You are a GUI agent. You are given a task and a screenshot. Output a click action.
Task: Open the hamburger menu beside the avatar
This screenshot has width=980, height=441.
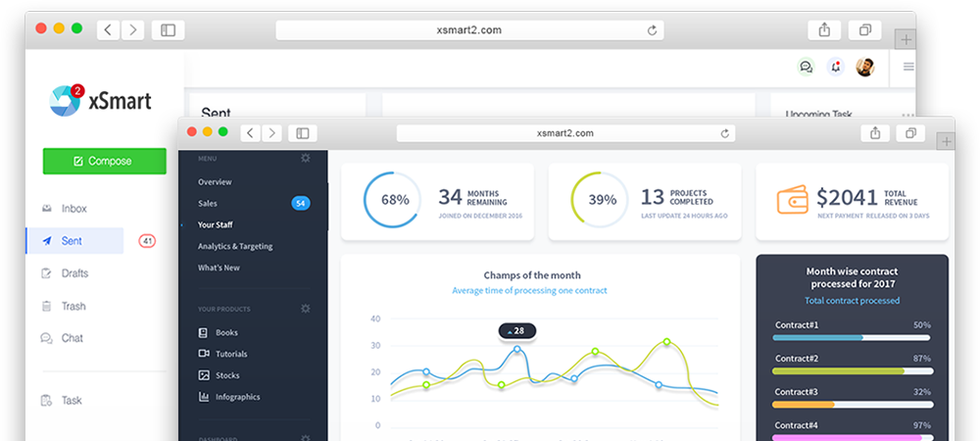pyautogui.click(x=908, y=67)
